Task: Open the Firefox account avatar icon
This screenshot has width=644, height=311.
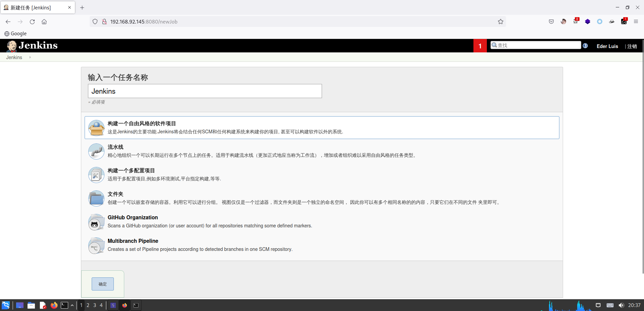Action: (563, 21)
